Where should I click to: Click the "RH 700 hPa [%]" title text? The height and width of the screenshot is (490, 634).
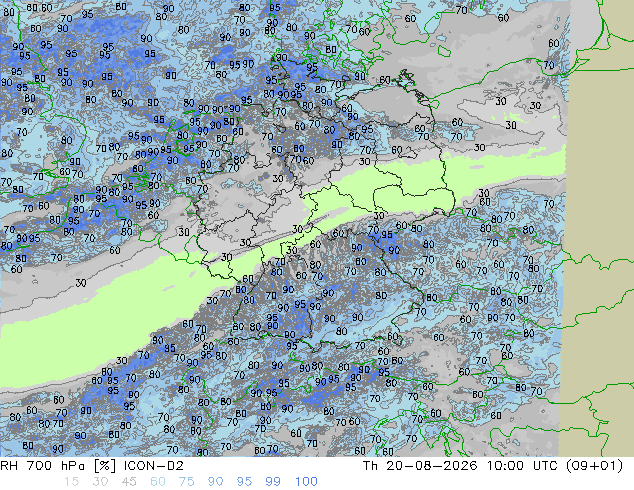(x=59, y=466)
